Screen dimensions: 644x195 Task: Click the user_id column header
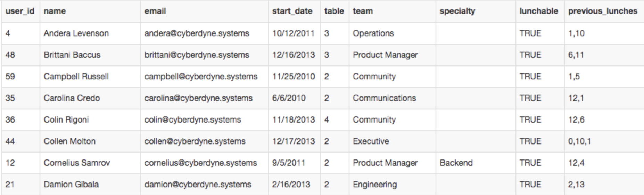tap(20, 11)
